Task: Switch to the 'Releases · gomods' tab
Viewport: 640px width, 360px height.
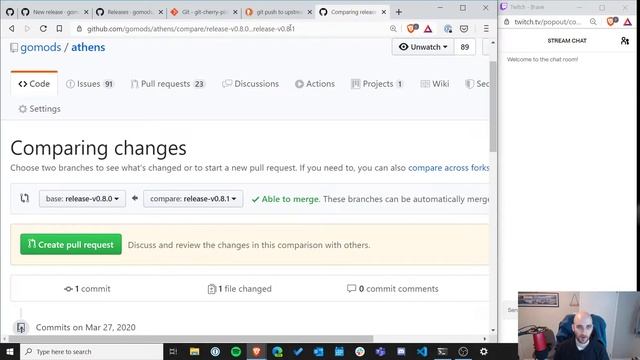Action: [129, 12]
